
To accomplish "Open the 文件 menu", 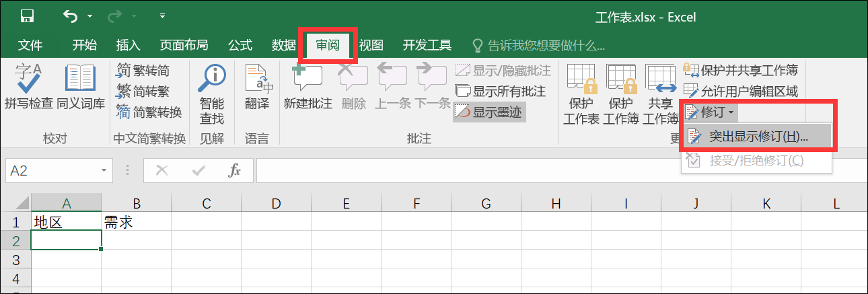I will pos(30,45).
